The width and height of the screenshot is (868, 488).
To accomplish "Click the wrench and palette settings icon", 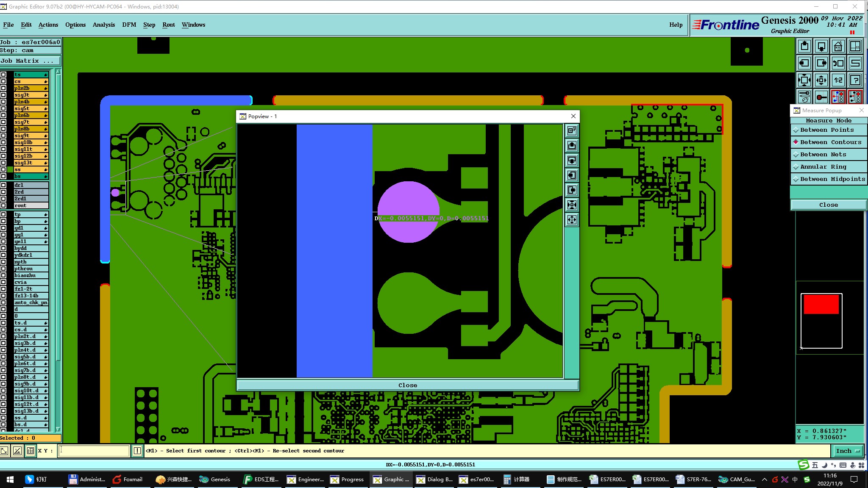I will (x=804, y=97).
